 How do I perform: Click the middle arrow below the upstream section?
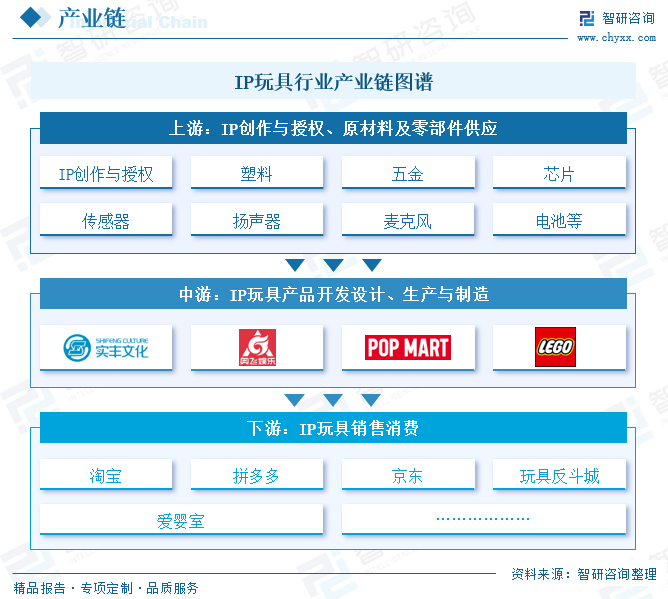[333, 265]
